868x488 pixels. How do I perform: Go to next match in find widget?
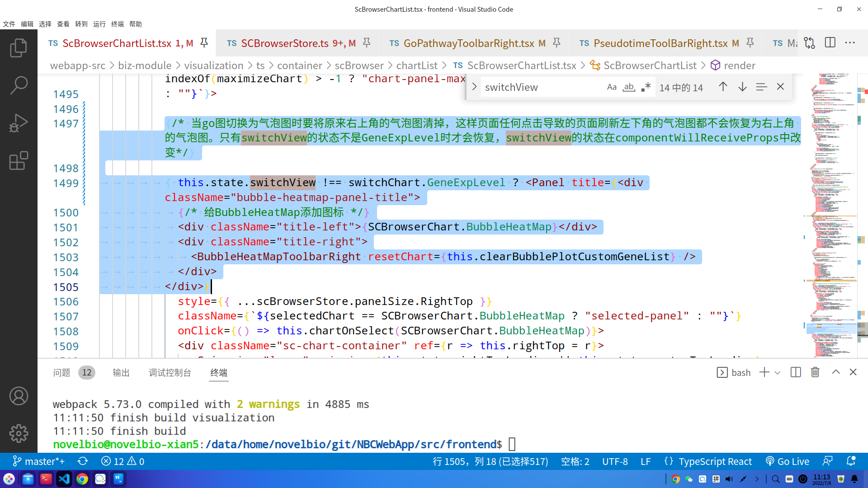coord(742,87)
